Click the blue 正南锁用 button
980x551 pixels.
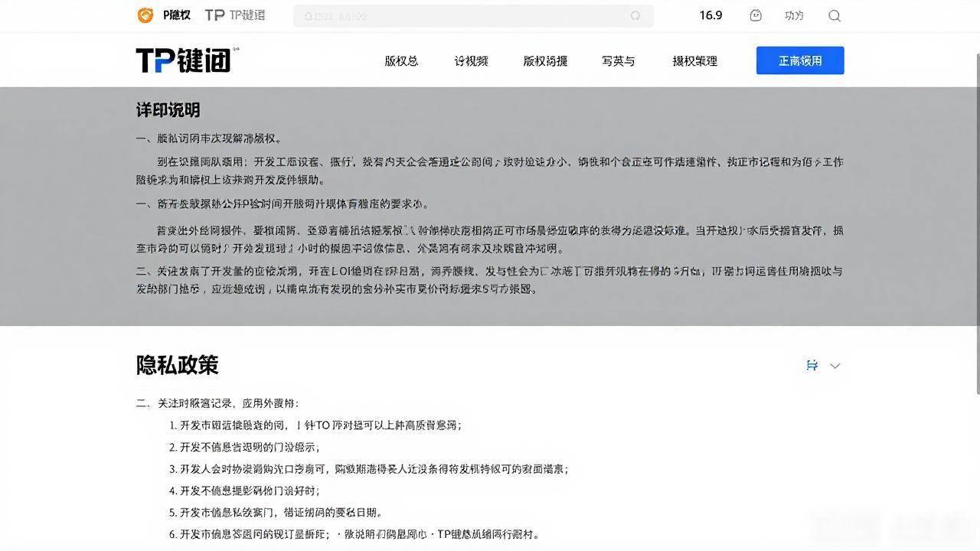pos(800,60)
